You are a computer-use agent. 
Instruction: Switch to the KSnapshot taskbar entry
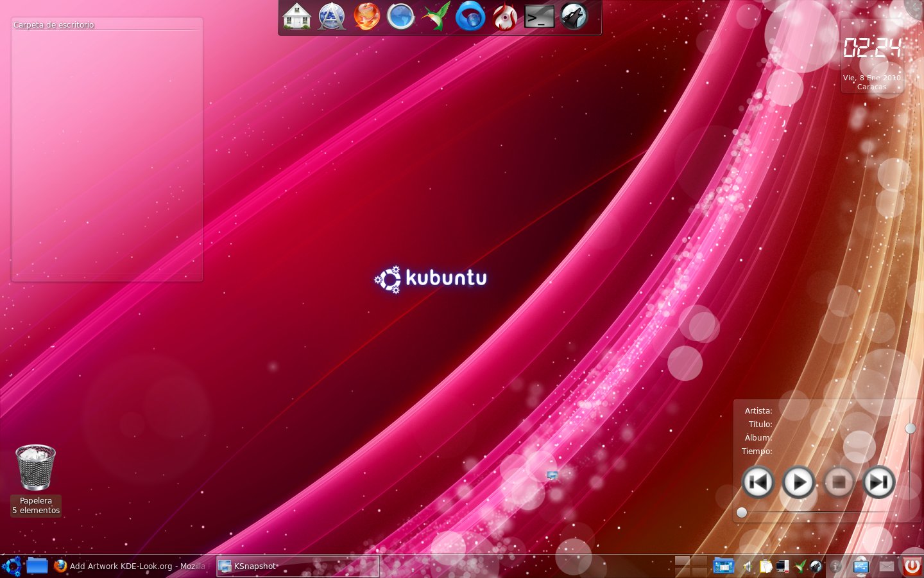tap(298, 566)
